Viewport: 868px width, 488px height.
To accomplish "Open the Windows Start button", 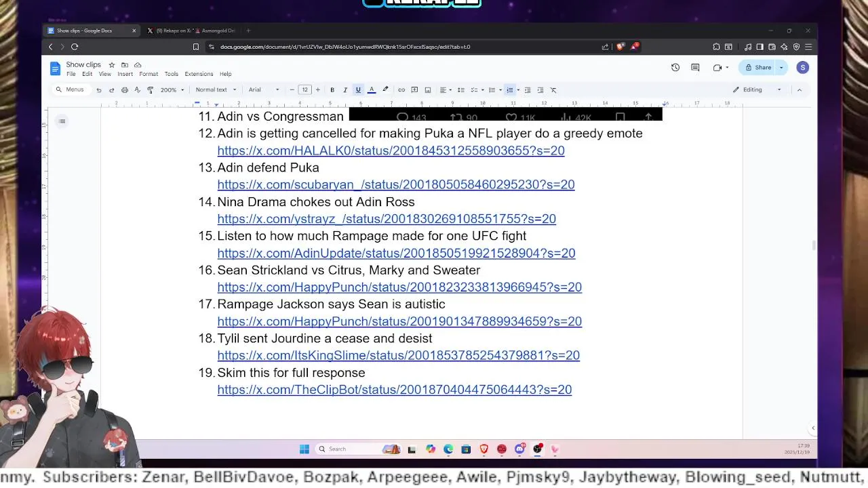I will [304, 449].
